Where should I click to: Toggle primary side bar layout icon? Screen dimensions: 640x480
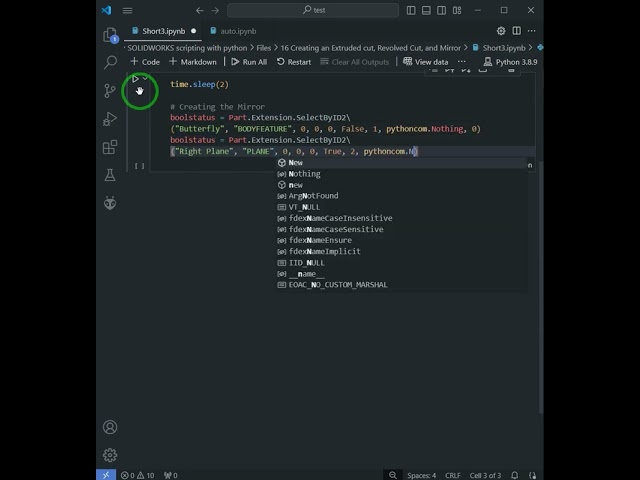point(411,10)
